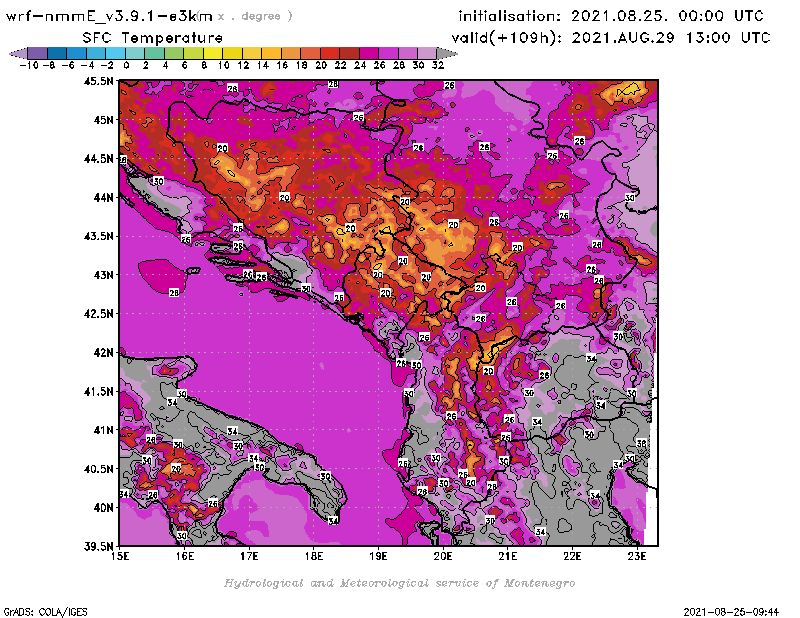Click the '45N' latitude label
800x618 pixels.
(x=103, y=120)
